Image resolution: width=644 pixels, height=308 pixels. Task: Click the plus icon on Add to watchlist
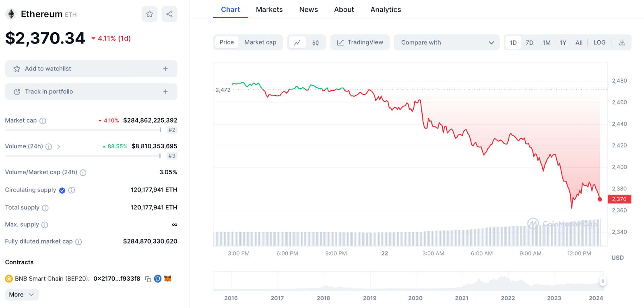click(x=165, y=69)
